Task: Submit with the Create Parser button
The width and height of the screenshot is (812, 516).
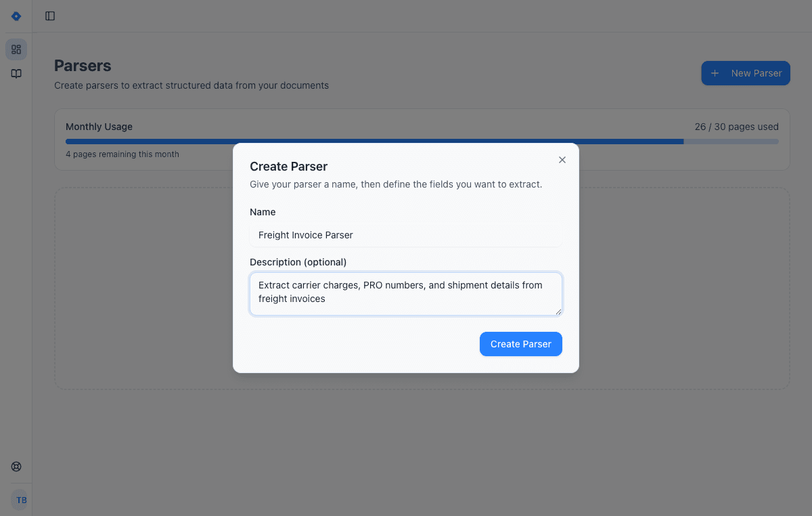Action: tap(520, 344)
